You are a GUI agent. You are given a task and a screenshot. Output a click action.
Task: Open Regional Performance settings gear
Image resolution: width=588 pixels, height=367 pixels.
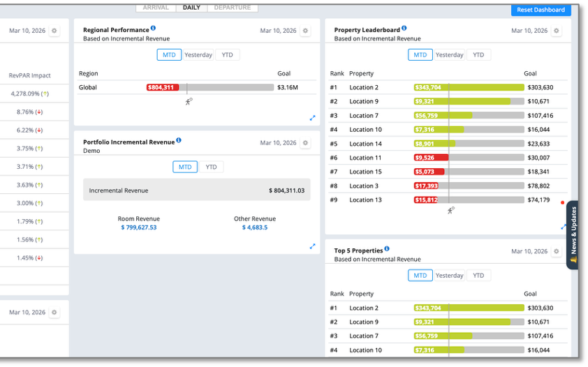[x=305, y=31]
